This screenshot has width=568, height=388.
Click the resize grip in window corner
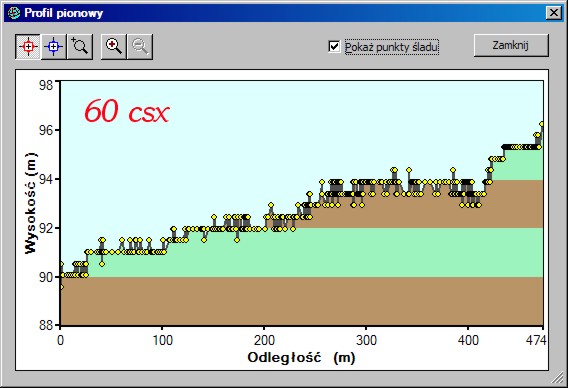pos(557,379)
